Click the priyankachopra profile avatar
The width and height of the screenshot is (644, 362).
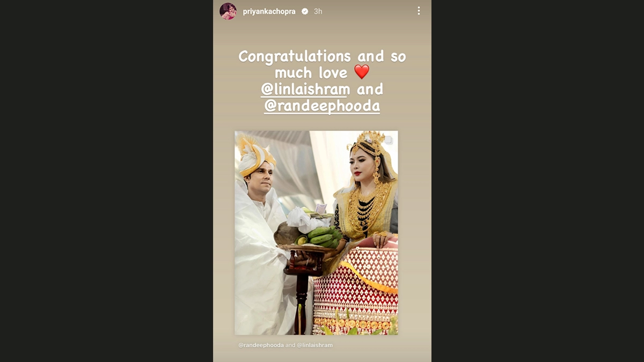228,11
